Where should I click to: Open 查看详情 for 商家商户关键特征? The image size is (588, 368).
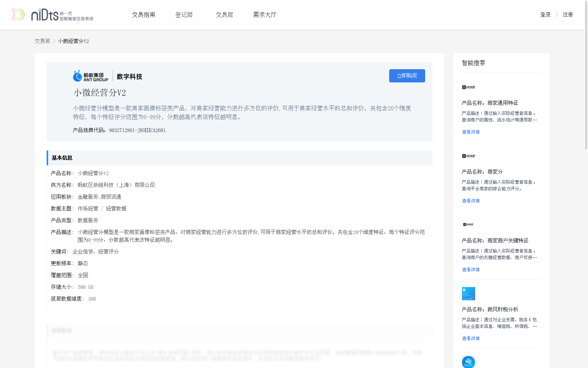tap(471, 270)
